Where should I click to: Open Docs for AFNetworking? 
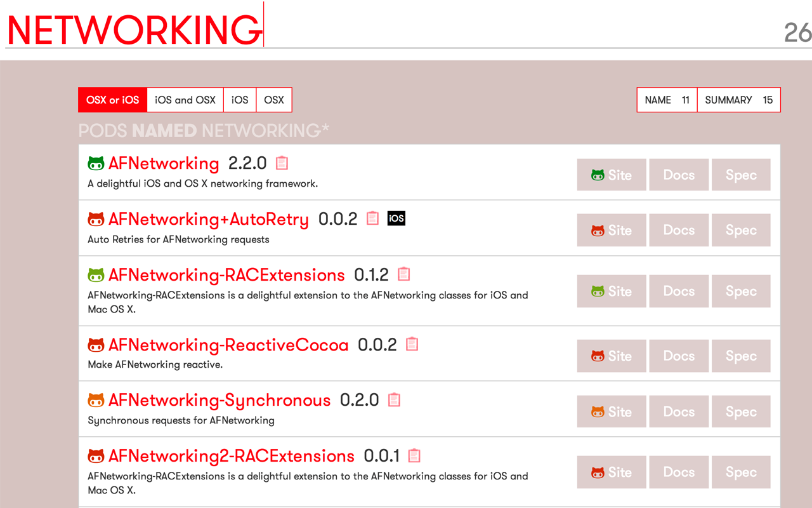pyautogui.click(x=679, y=175)
